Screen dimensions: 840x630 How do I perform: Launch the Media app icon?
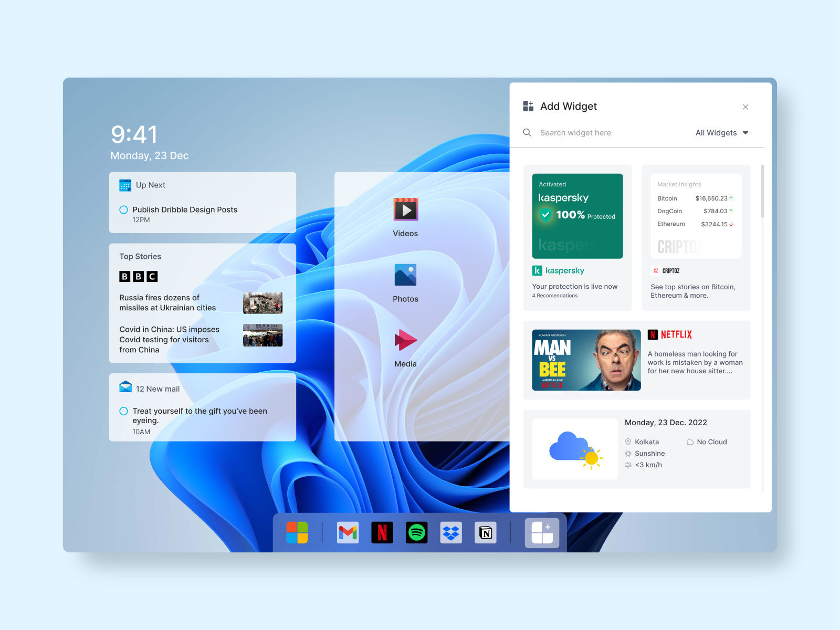pyautogui.click(x=405, y=341)
